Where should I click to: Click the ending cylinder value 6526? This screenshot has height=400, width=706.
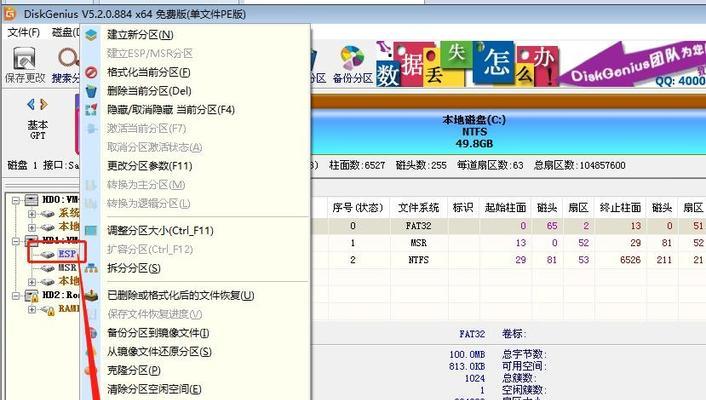[630, 260]
